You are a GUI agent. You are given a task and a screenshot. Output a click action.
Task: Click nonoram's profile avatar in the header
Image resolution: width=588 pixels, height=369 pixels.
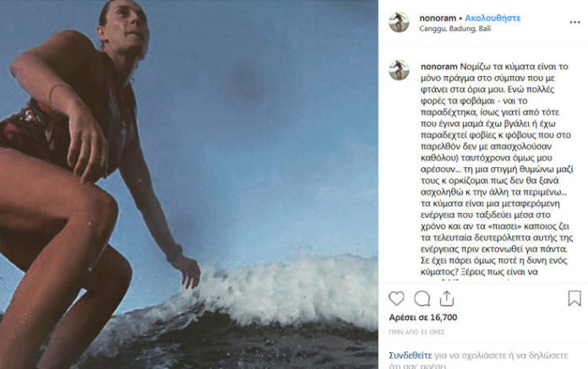[399, 22]
